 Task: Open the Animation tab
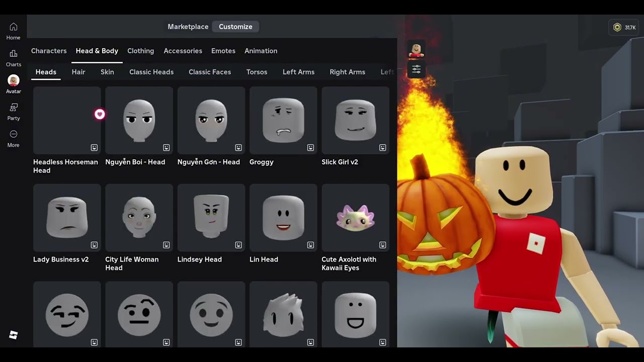261,51
